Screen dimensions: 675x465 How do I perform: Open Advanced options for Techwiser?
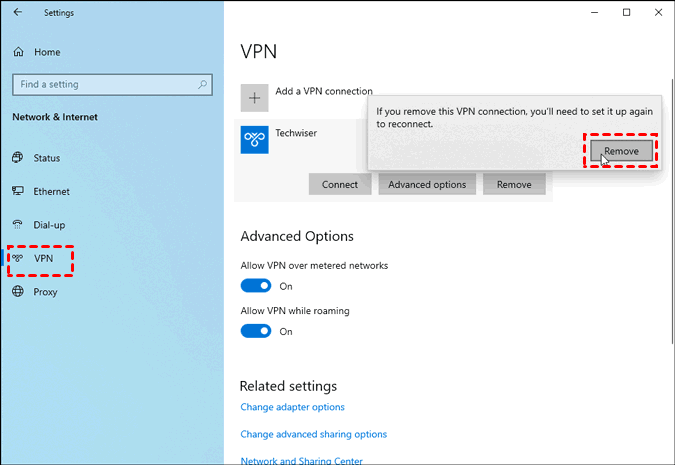(427, 184)
